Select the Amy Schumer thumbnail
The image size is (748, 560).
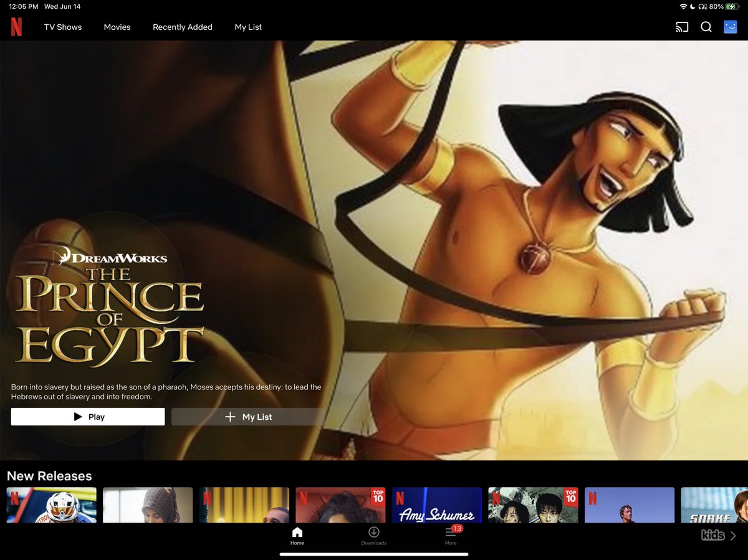click(x=437, y=505)
